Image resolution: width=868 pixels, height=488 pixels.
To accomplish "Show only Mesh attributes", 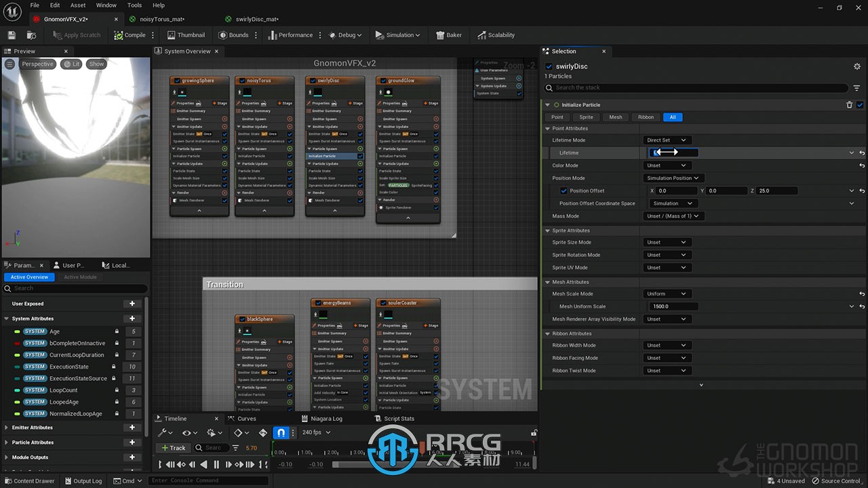I will (x=616, y=117).
